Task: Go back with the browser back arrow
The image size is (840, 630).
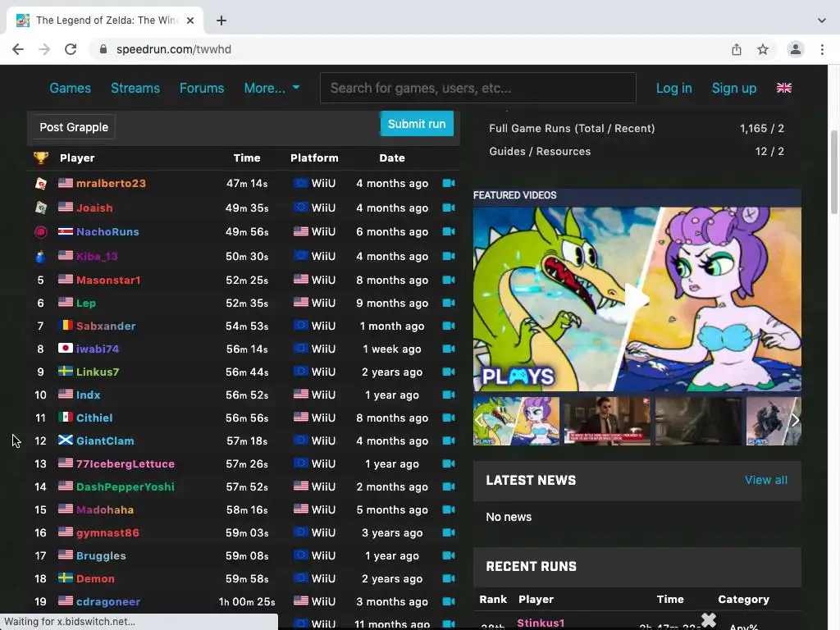Action: click(x=18, y=49)
